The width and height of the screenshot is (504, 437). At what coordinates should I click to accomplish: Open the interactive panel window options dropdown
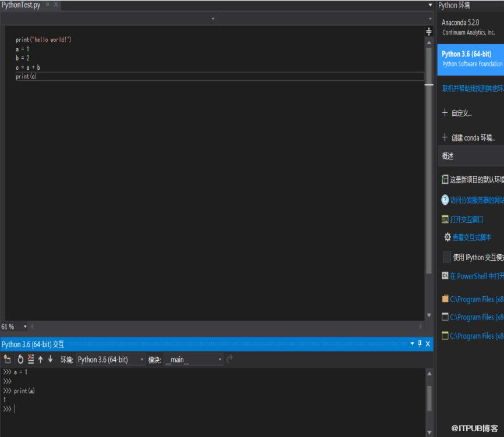413,344
